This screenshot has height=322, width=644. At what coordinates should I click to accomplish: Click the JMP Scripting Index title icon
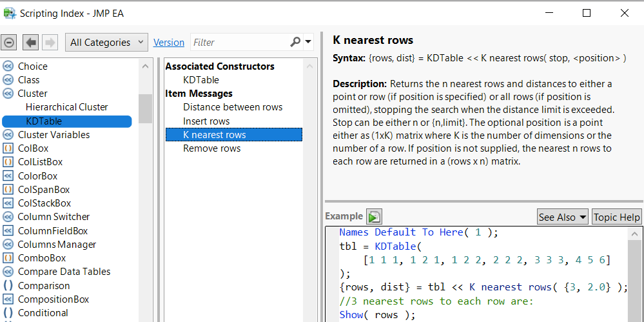(x=10, y=13)
